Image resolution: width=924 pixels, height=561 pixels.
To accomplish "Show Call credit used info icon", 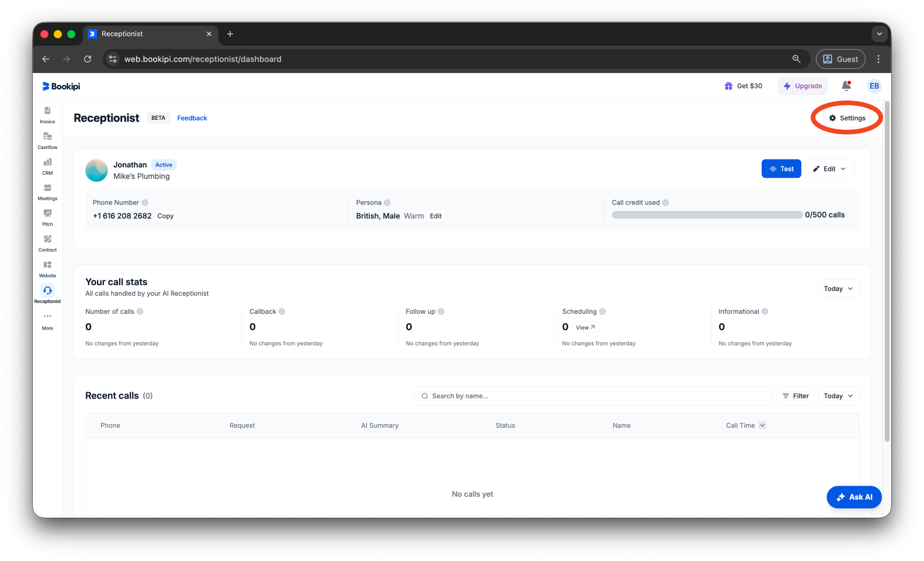I will coord(665,203).
